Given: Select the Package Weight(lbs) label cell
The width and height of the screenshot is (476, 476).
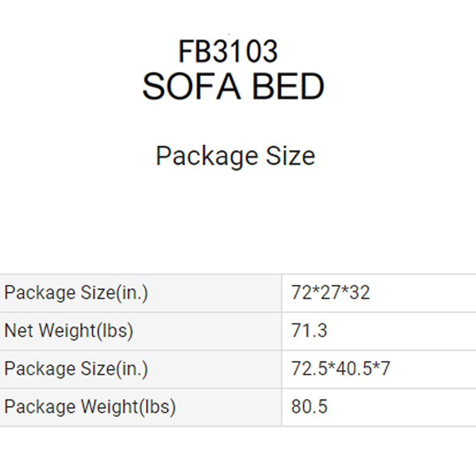Looking at the screenshot, I should (140, 407).
